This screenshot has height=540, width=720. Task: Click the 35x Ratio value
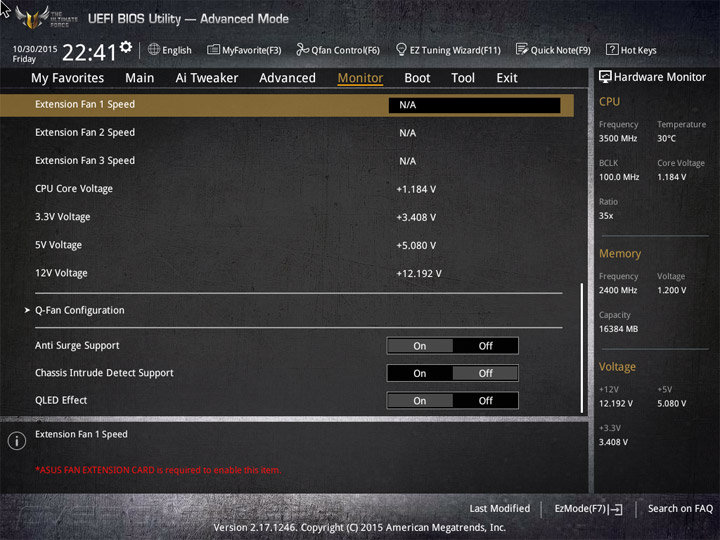(x=606, y=215)
